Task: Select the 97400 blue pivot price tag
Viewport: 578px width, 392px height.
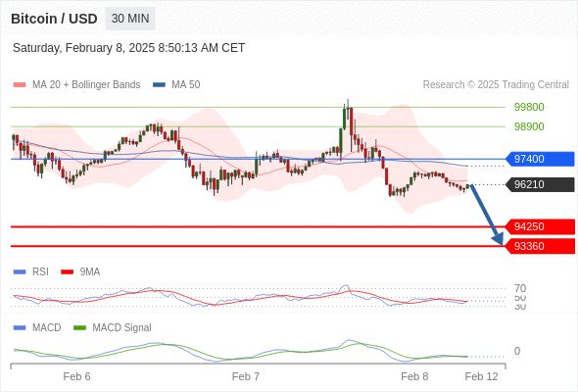Action: point(540,159)
